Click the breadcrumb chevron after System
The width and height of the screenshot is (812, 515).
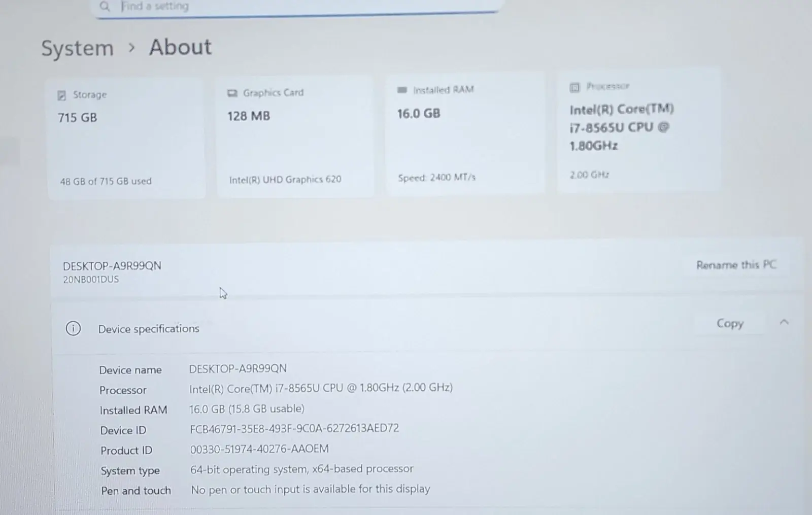132,48
